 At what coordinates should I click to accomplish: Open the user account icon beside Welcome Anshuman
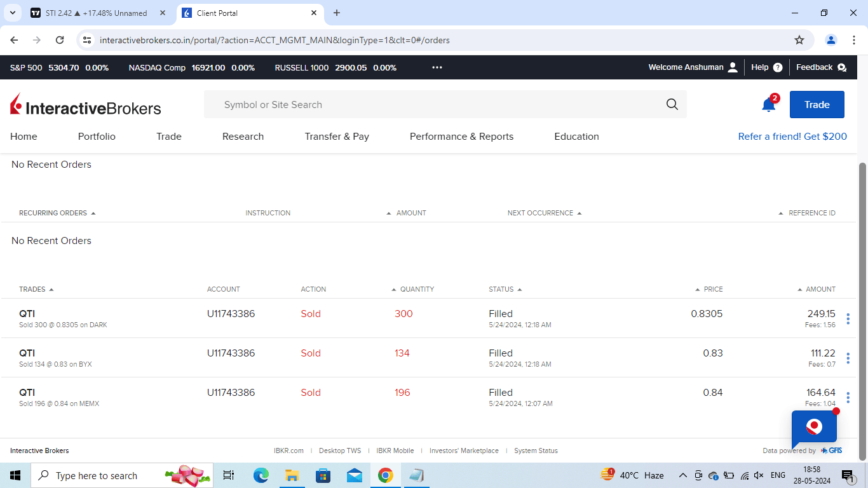[x=733, y=67]
